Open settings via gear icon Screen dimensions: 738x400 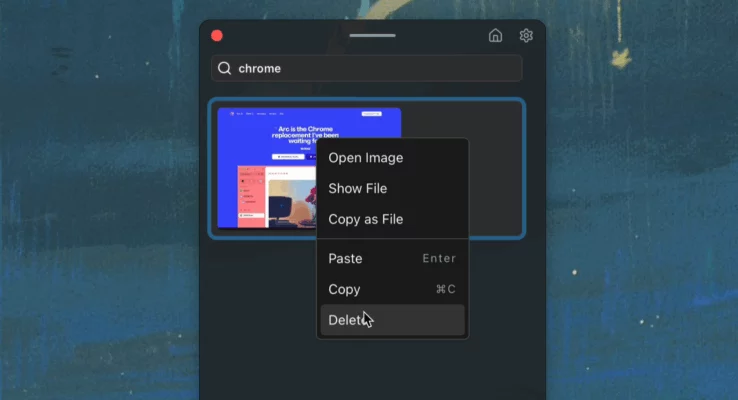point(526,36)
